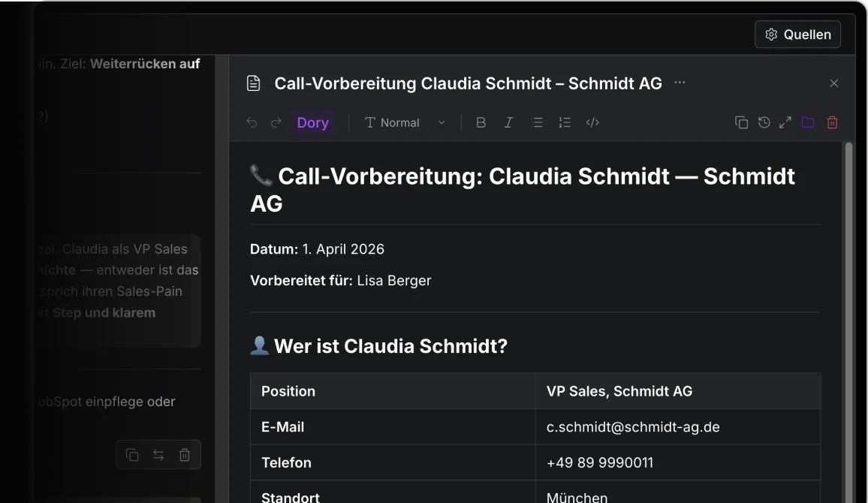Click the copy icon under the chat message
The image size is (868, 503).
click(x=132, y=455)
